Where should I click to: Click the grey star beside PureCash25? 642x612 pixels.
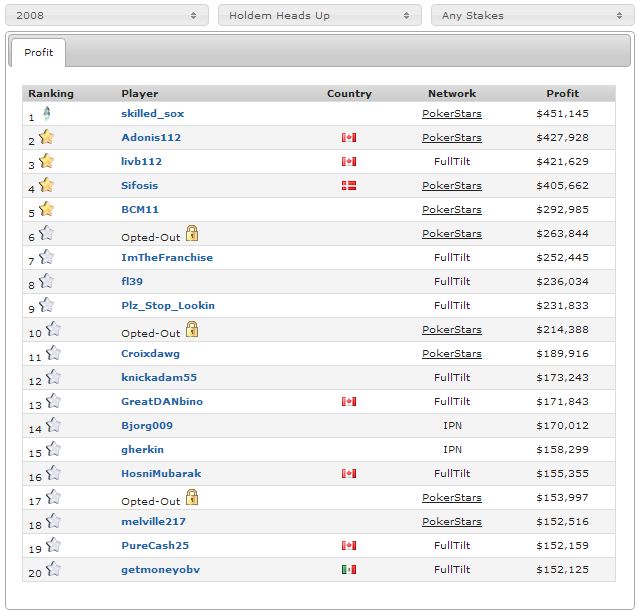click(54, 545)
